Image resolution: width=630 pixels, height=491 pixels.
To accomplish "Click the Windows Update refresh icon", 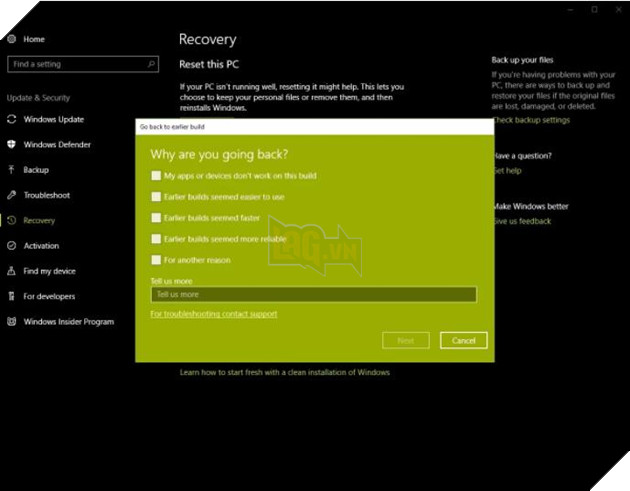I will tap(12, 119).
